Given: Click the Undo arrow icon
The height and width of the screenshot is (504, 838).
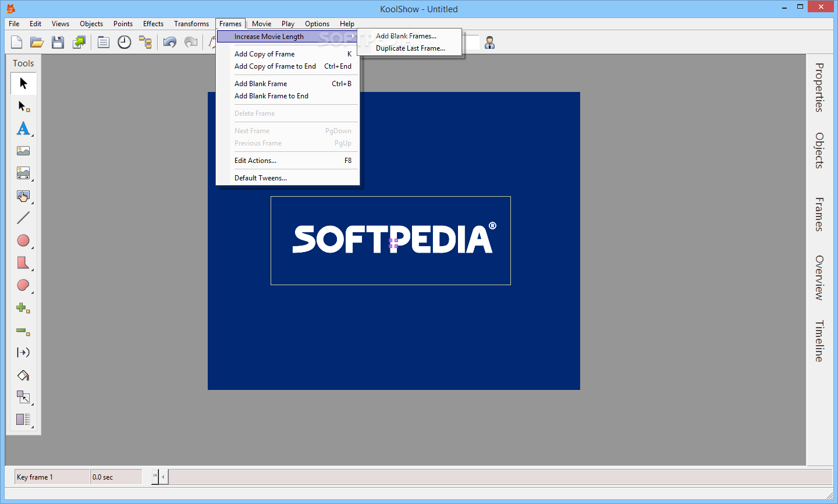Looking at the screenshot, I should [170, 42].
